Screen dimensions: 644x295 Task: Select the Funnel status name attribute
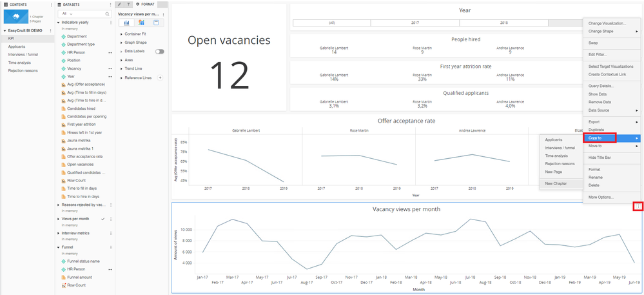83,261
